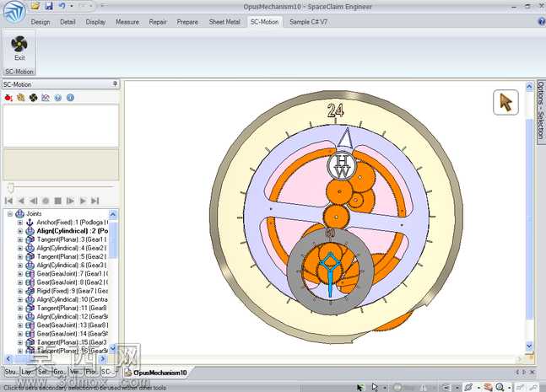Viewport: 546px width, 392px height.
Task: Click the black fan icon in SC-Motion panel toolbar
Action: [x=33, y=98]
